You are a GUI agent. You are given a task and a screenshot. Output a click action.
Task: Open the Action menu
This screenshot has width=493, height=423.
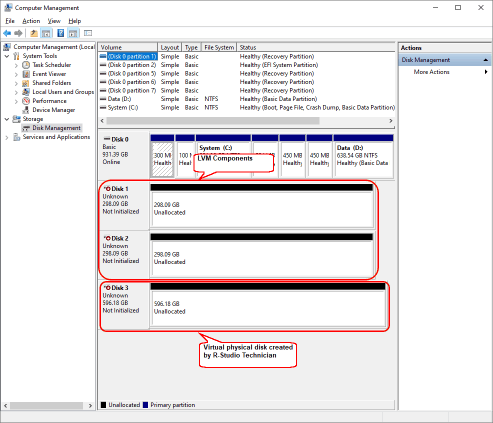click(x=31, y=21)
